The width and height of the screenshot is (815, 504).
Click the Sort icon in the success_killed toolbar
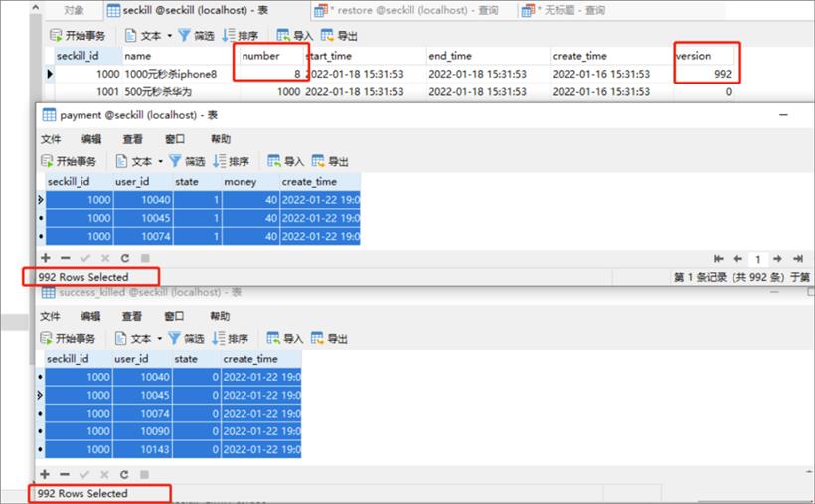231,339
